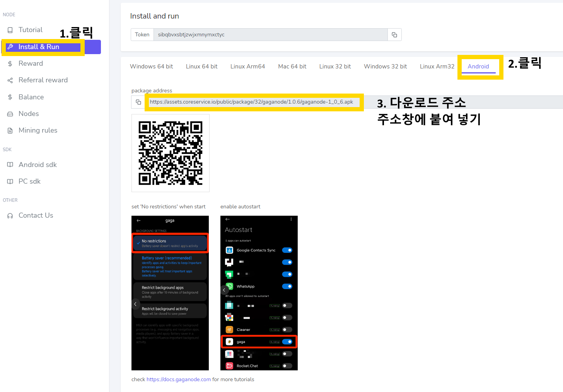Click the token value field
The height and width of the screenshot is (392, 563).
(x=271, y=35)
